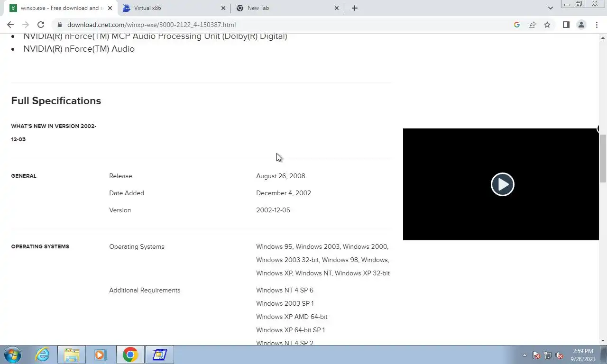Image resolution: width=607 pixels, height=364 pixels.
Task: Launch Internet Explorer from taskbar
Action: click(43, 355)
